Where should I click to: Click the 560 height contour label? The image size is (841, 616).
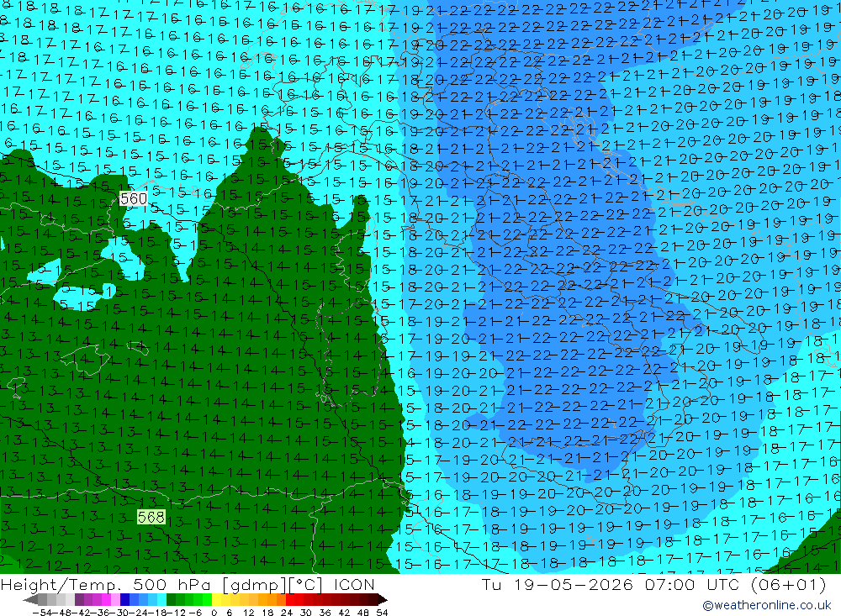(x=134, y=199)
